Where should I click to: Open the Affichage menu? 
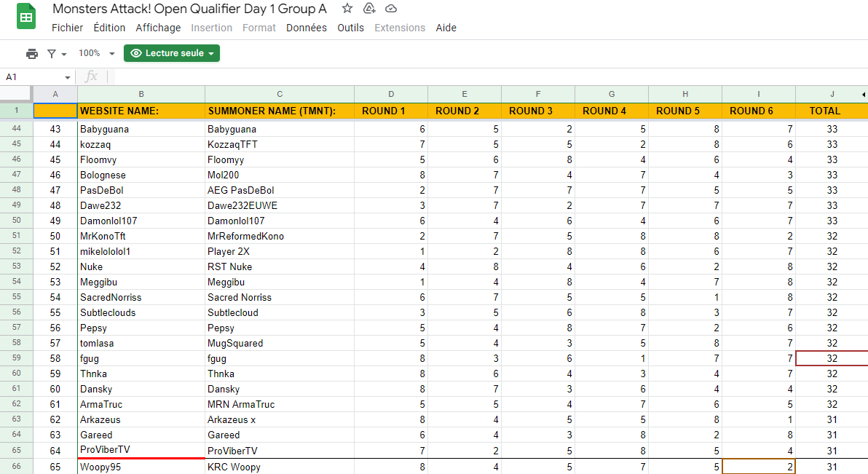(158, 28)
